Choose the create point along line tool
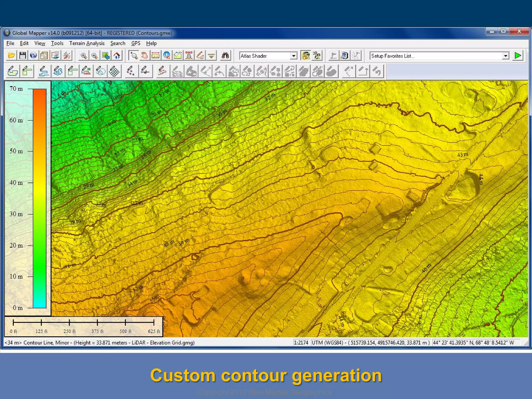 [x=145, y=71]
